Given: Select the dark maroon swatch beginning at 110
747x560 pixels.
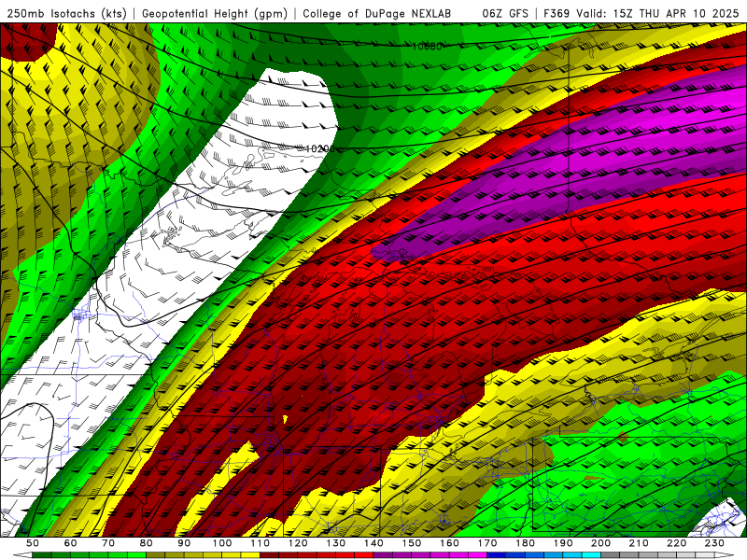Looking at the screenshot, I should 269,555.
